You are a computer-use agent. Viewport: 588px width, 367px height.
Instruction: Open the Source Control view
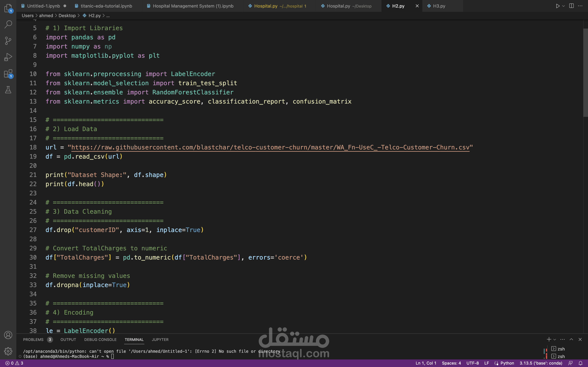(x=8, y=41)
